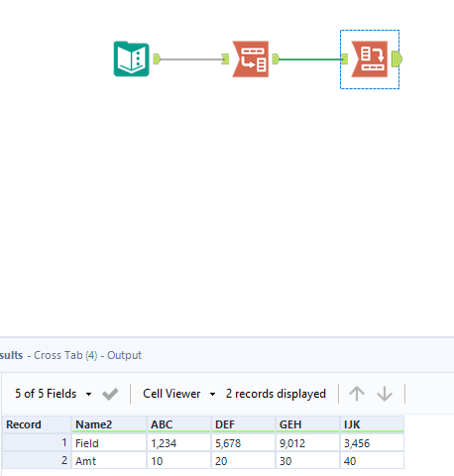The image size is (454, 476).
Task: Open the Cell Viewer dropdown
Action: point(179,394)
